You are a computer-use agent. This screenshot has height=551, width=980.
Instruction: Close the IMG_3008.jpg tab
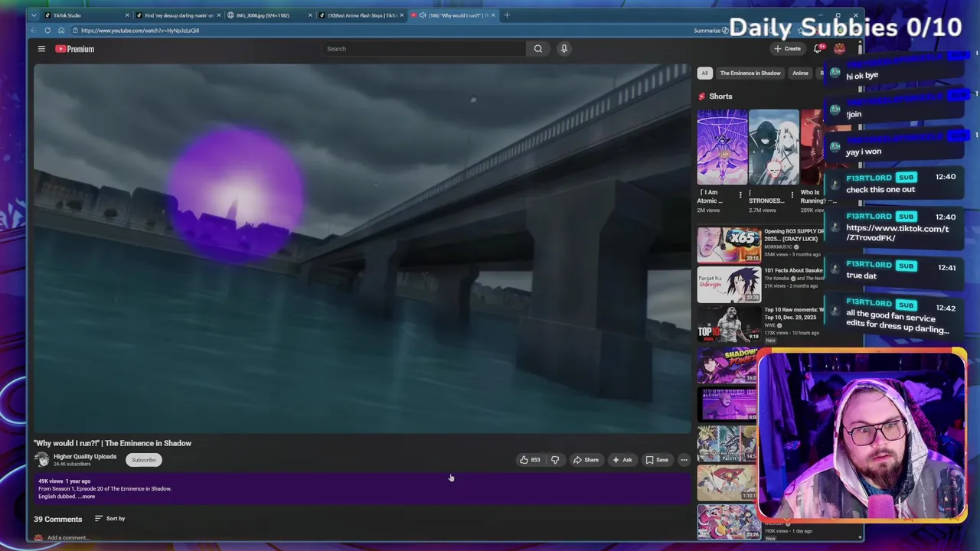tap(310, 15)
